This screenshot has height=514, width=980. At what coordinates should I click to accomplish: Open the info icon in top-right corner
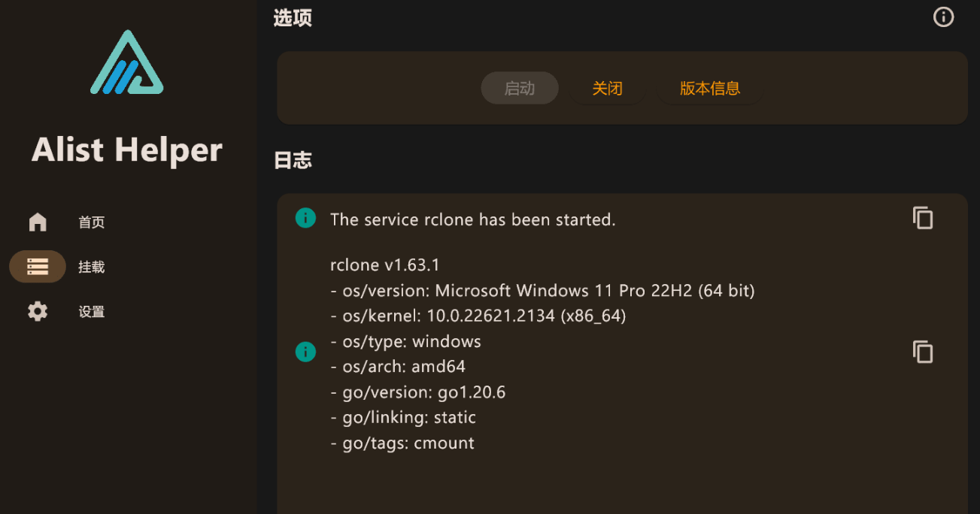click(943, 17)
